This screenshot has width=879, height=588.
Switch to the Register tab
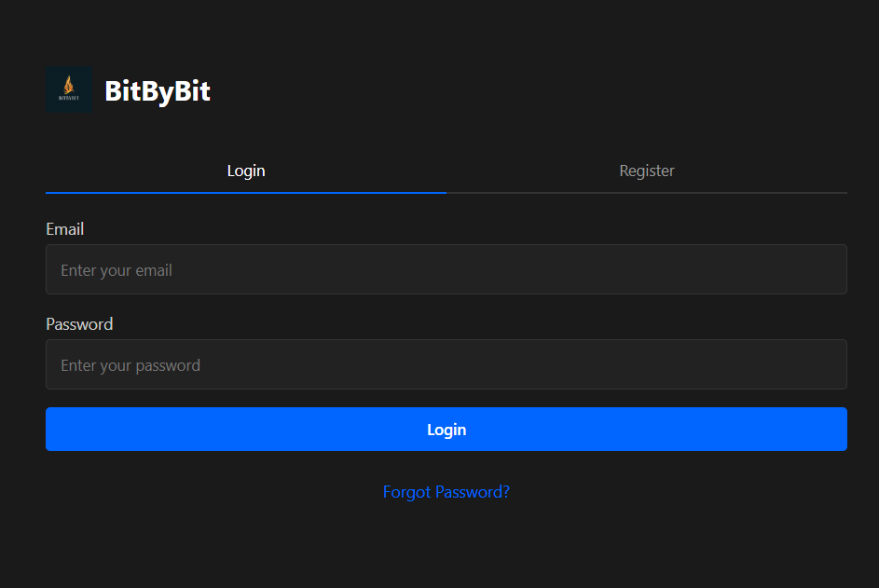pos(646,171)
